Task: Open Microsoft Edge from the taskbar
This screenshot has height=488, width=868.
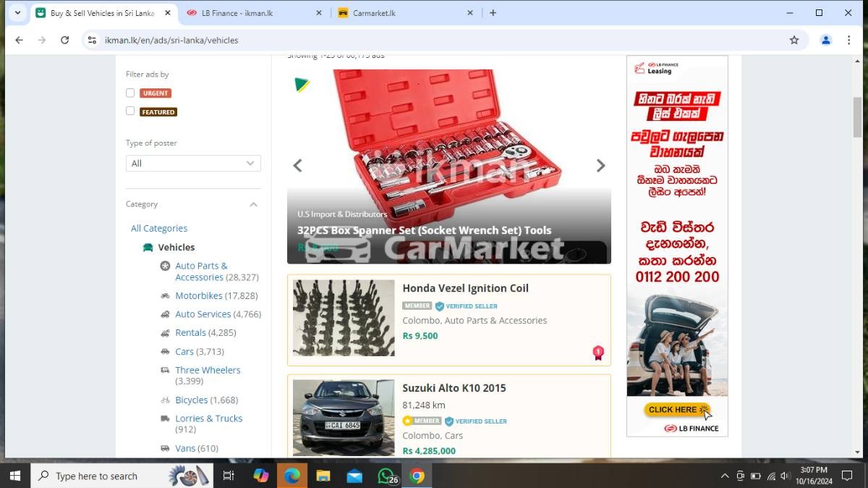Action: [x=292, y=476]
